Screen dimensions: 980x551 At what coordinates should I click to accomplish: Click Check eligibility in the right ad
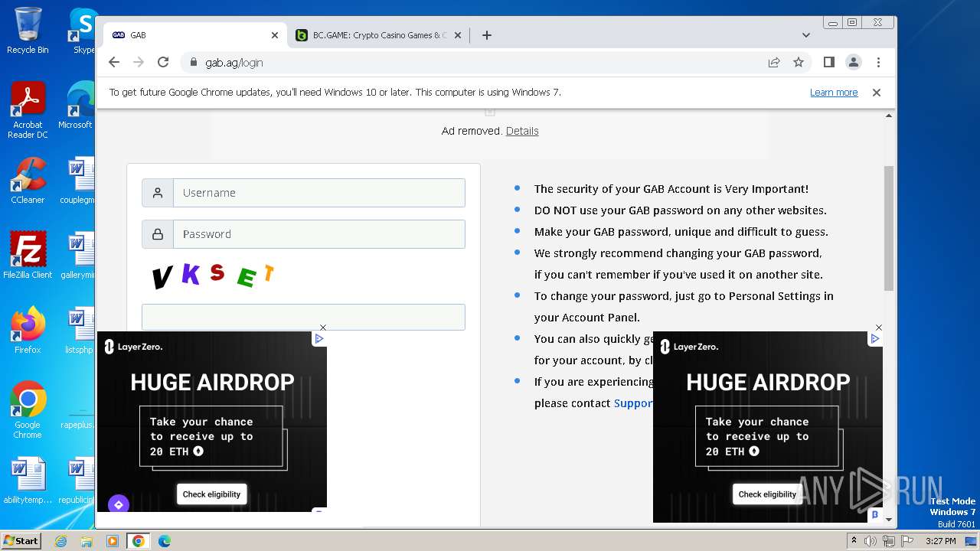click(767, 494)
